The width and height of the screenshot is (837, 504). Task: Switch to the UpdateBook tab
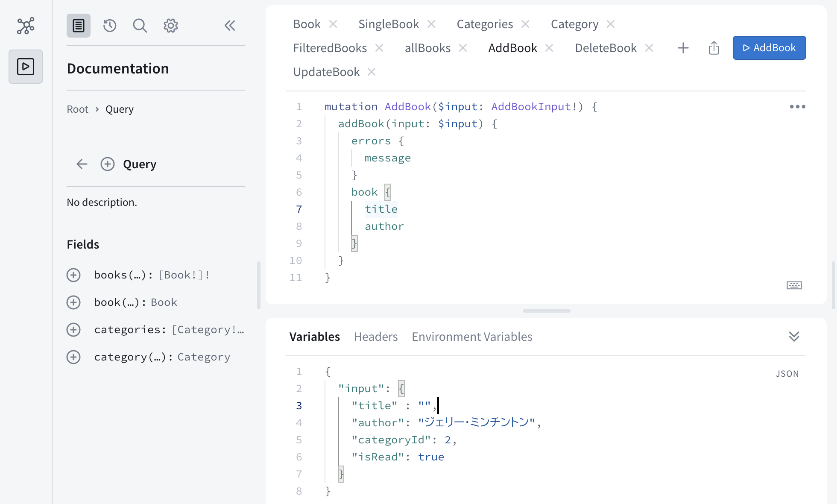(326, 72)
